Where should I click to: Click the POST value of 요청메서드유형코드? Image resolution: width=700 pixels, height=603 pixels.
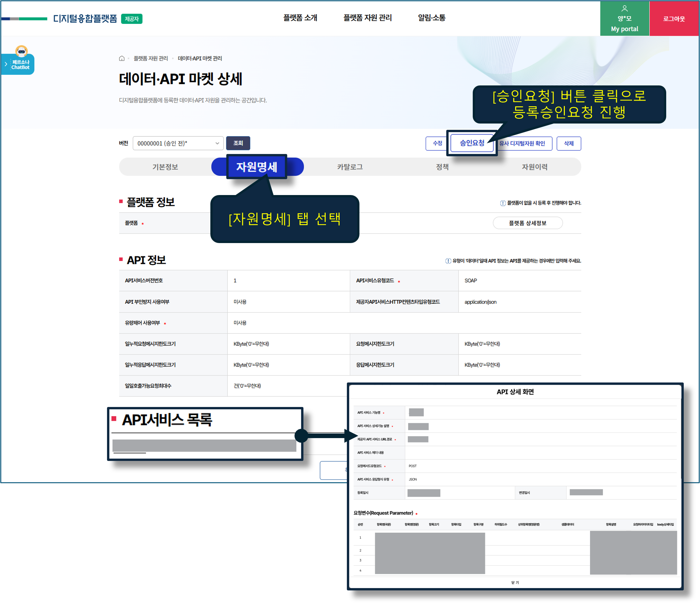pos(412,466)
